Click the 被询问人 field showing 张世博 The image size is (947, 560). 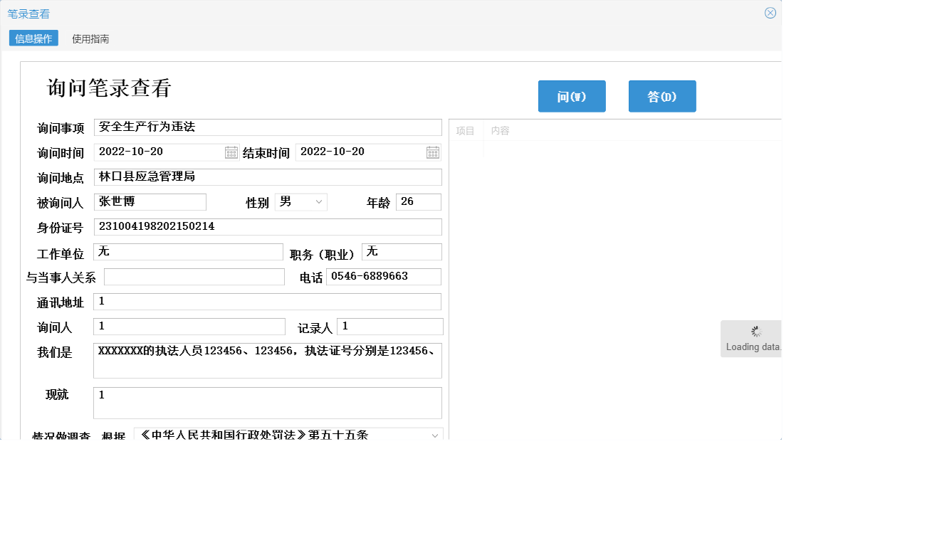pyautogui.click(x=150, y=201)
